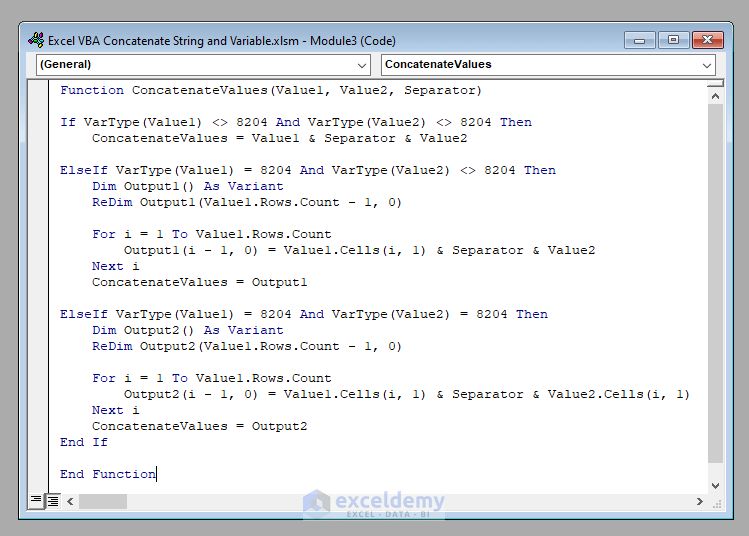Click the horizontal scrollbar thumb
Viewport: 749px width, 536px height.
pos(103,501)
